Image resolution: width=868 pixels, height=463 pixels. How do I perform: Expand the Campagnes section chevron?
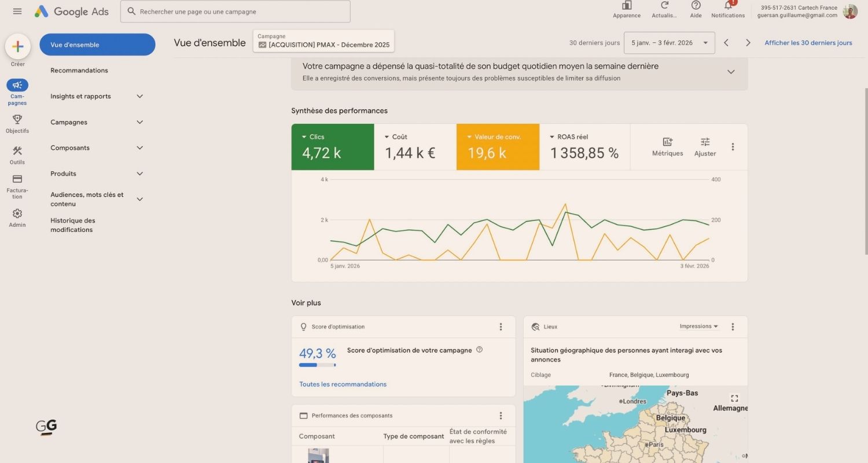139,122
